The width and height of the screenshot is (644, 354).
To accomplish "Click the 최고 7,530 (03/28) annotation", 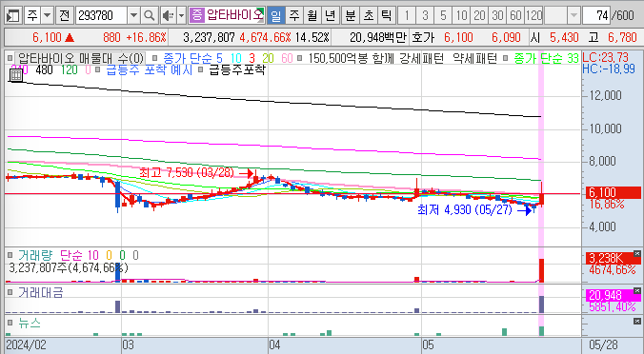I will (x=187, y=172).
